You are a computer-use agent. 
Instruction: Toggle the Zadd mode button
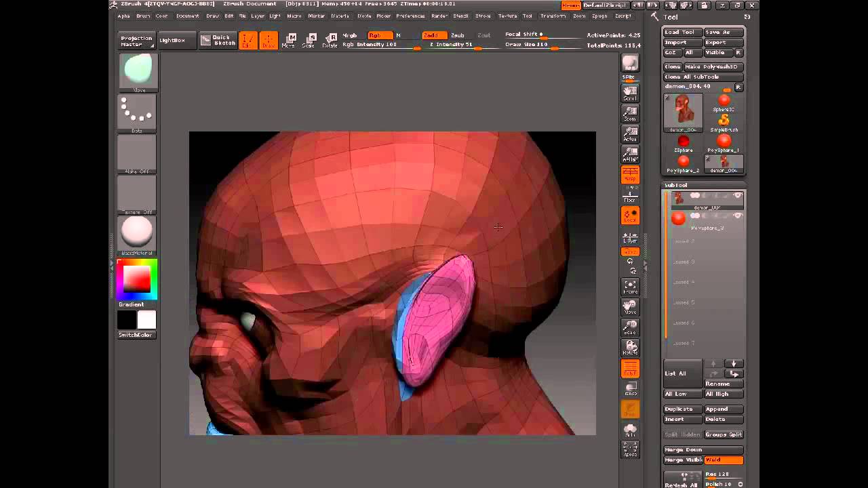point(433,35)
